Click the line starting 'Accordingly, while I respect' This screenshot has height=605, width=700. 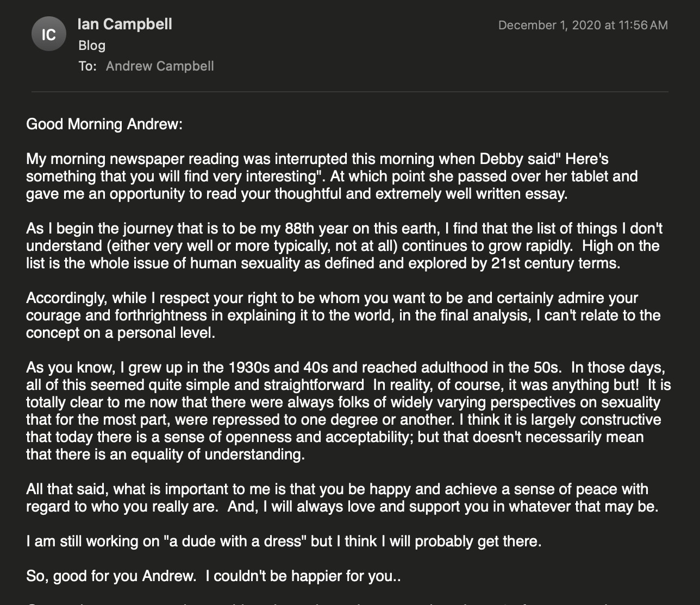point(332,298)
